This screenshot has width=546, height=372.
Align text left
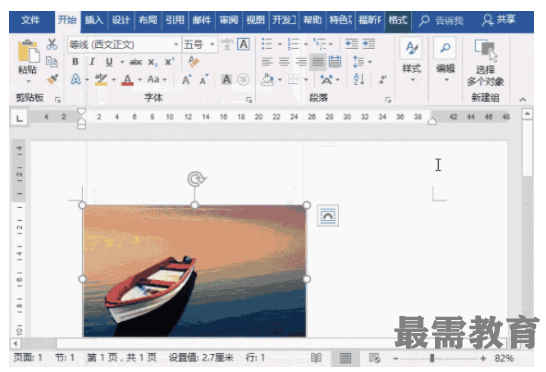pos(267,62)
